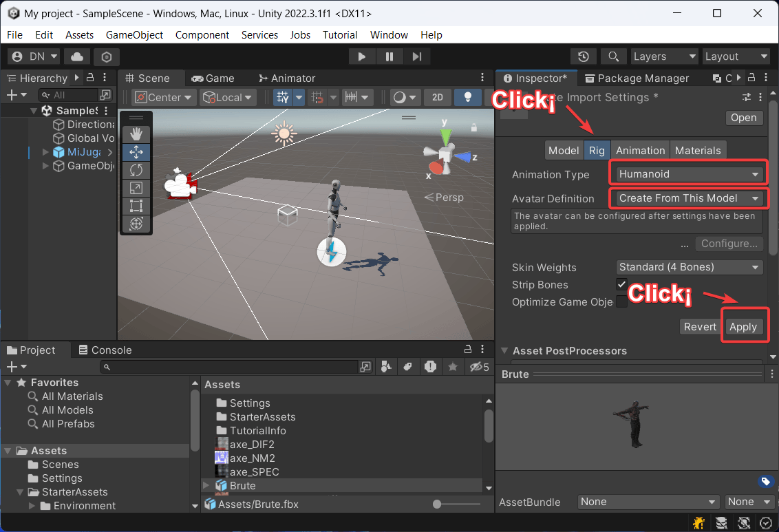
Task: Click Project favorites star icon
Action: 453,367
